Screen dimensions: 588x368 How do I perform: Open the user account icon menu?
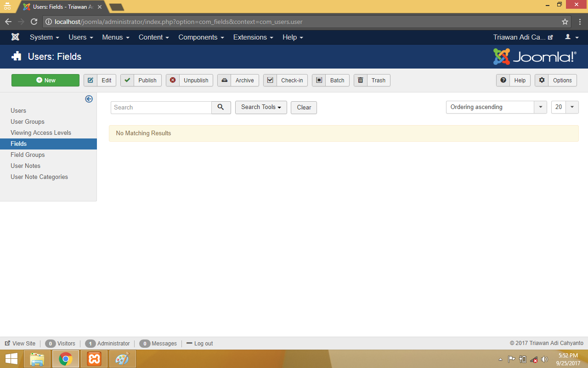click(x=571, y=37)
